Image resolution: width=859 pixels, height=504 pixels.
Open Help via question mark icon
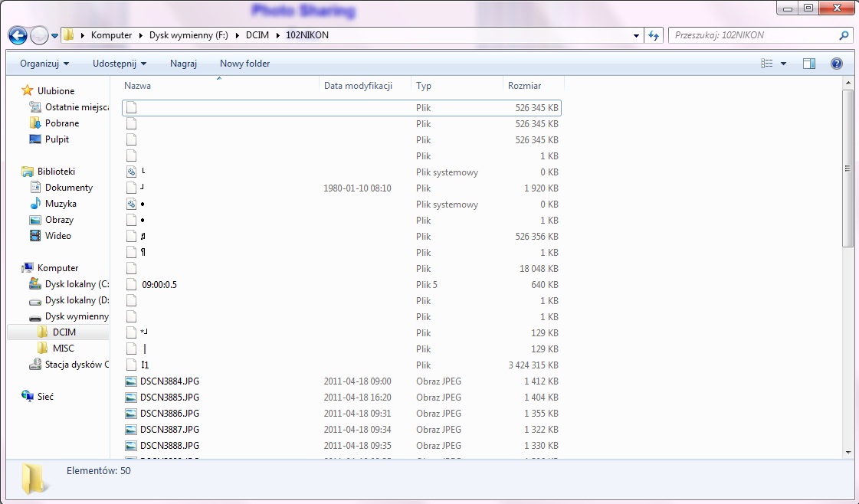tap(837, 64)
